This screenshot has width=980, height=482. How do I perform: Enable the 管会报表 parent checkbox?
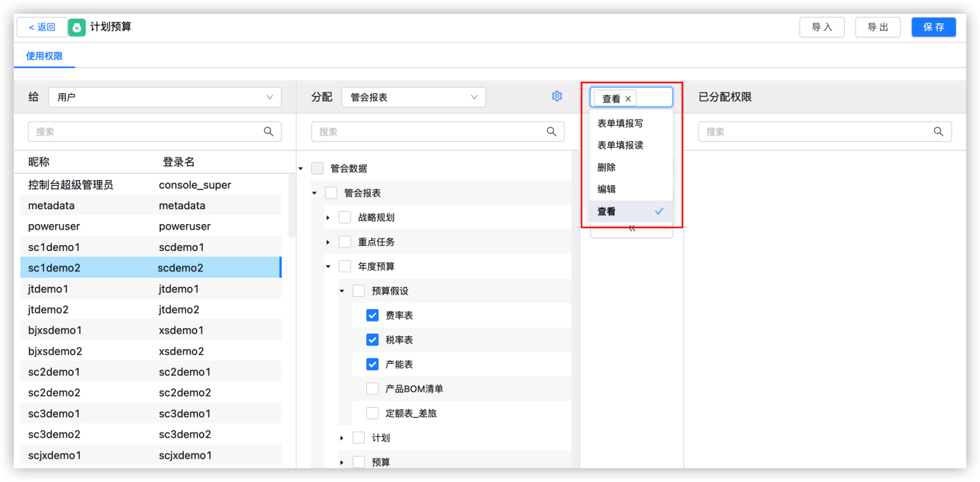[x=329, y=192]
